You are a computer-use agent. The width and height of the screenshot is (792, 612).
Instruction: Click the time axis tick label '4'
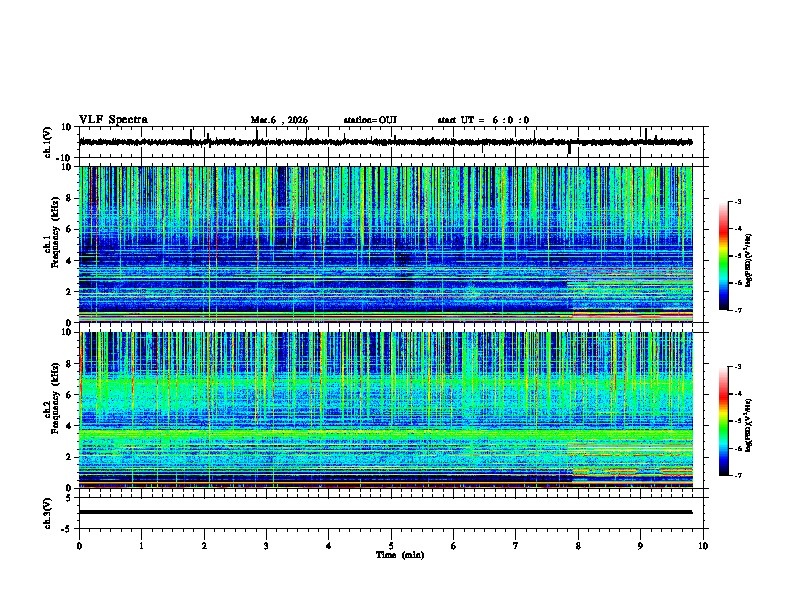[329, 546]
